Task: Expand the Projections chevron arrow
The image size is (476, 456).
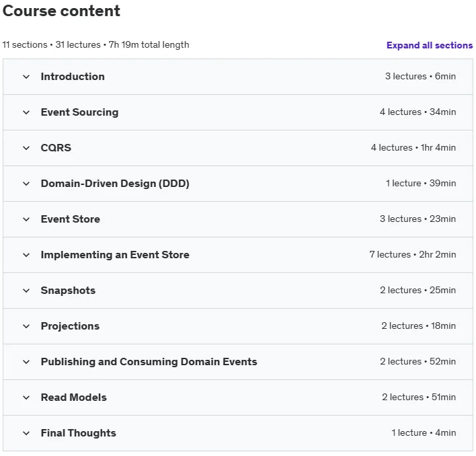Action: tap(26, 326)
